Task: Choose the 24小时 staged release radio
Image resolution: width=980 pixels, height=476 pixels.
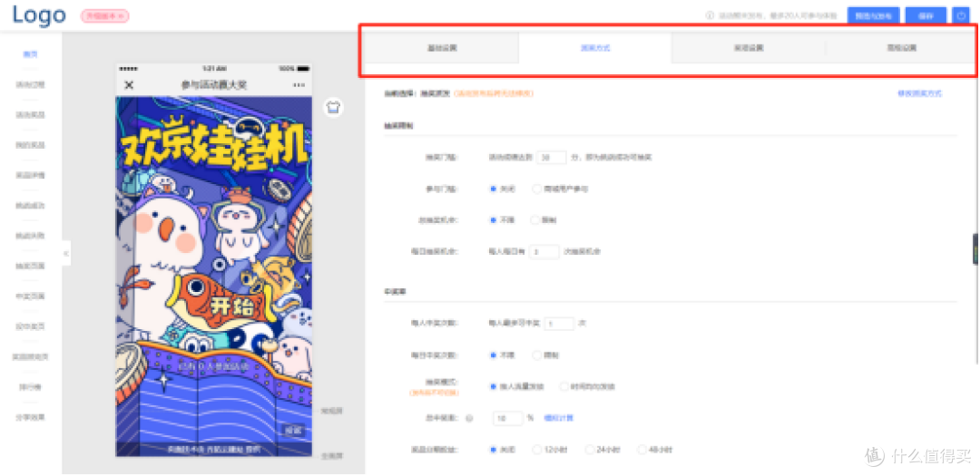Action: click(x=589, y=450)
